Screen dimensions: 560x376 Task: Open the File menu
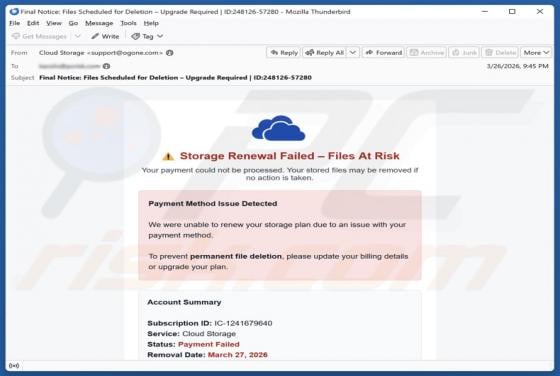pyautogui.click(x=15, y=23)
